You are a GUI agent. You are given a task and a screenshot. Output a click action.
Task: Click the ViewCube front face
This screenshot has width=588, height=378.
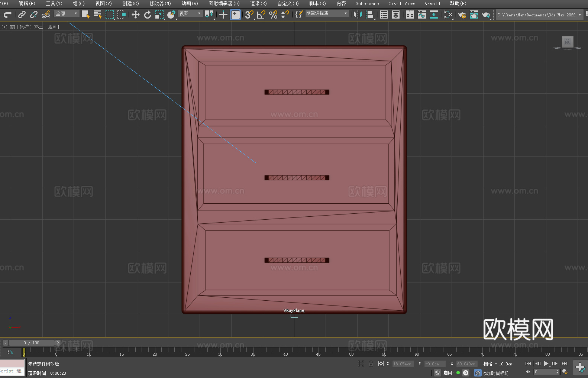[568, 42]
